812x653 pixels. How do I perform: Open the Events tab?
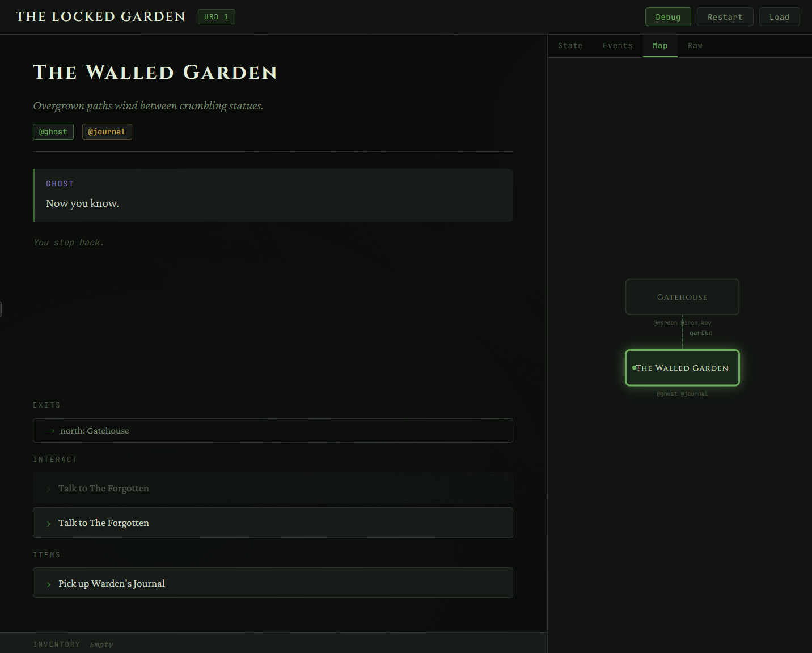618,46
